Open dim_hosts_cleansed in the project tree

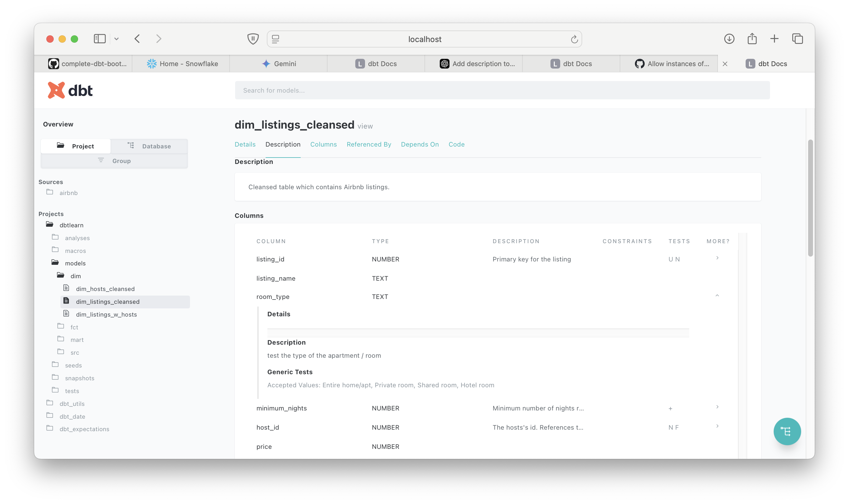pos(105,289)
